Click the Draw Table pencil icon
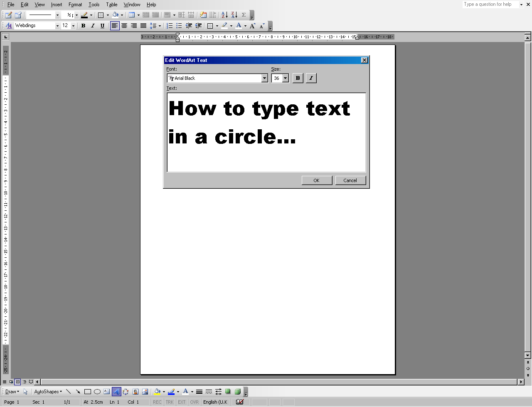 tap(8, 15)
